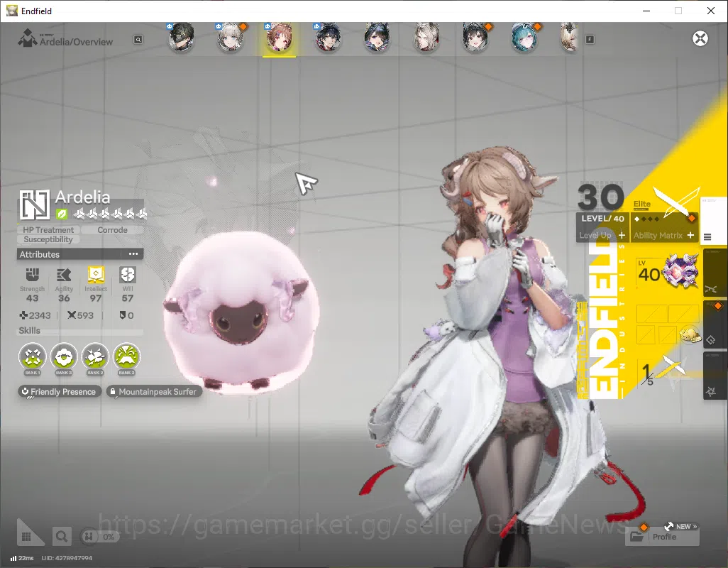Click the six-star rarity row

click(x=111, y=214)
